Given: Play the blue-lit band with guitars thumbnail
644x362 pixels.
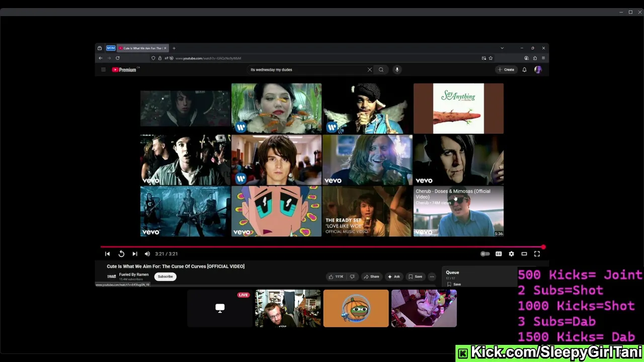Looking at the screenshot, I should coord(185,211).
